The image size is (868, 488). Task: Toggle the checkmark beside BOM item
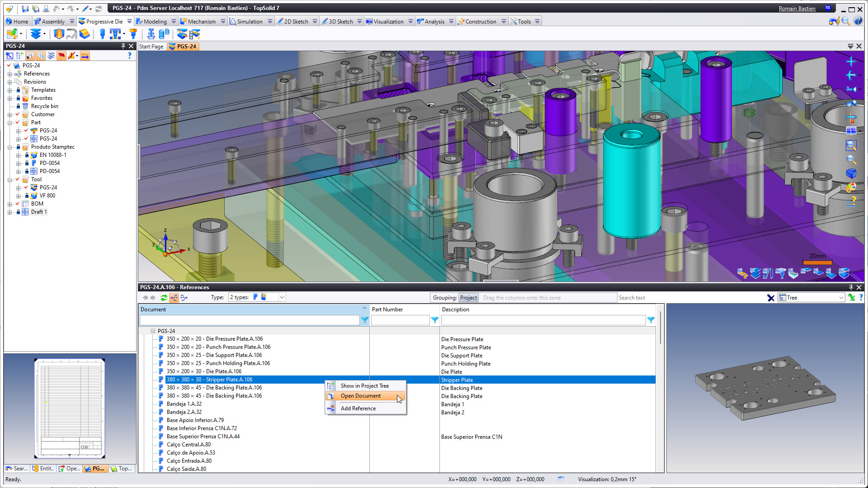click(18, 204)
